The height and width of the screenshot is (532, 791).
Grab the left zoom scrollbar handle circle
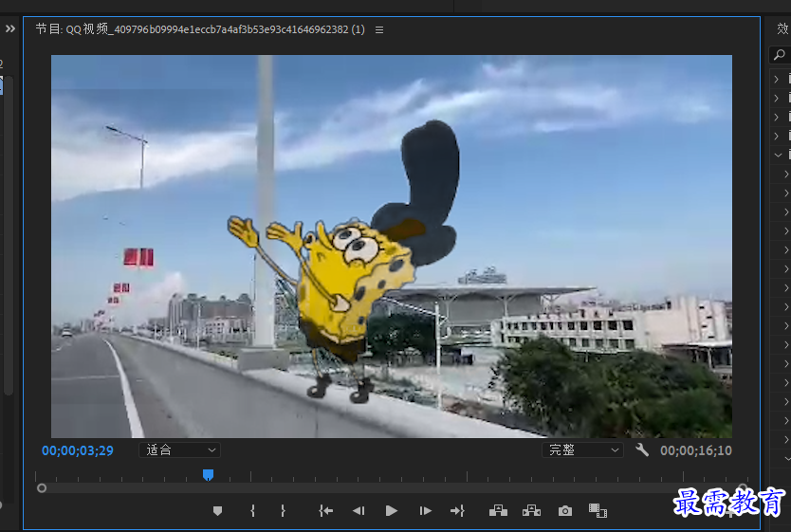42,488
